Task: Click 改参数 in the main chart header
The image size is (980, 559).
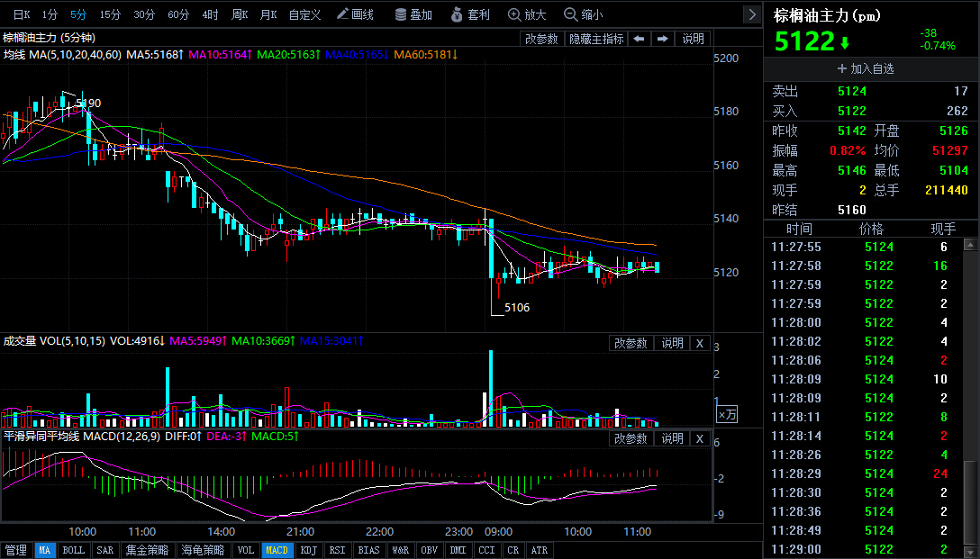Action: click(x=541, y=39)
